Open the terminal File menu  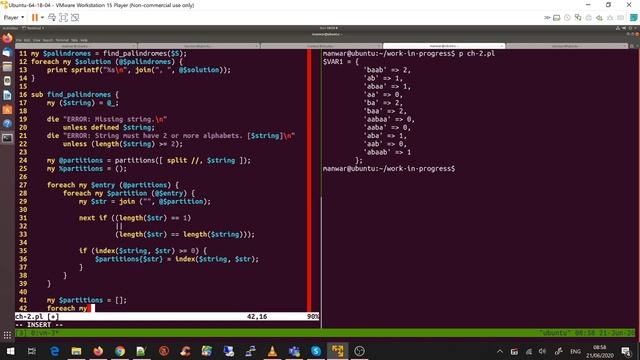pyautogui.click(x=19, y=40)
